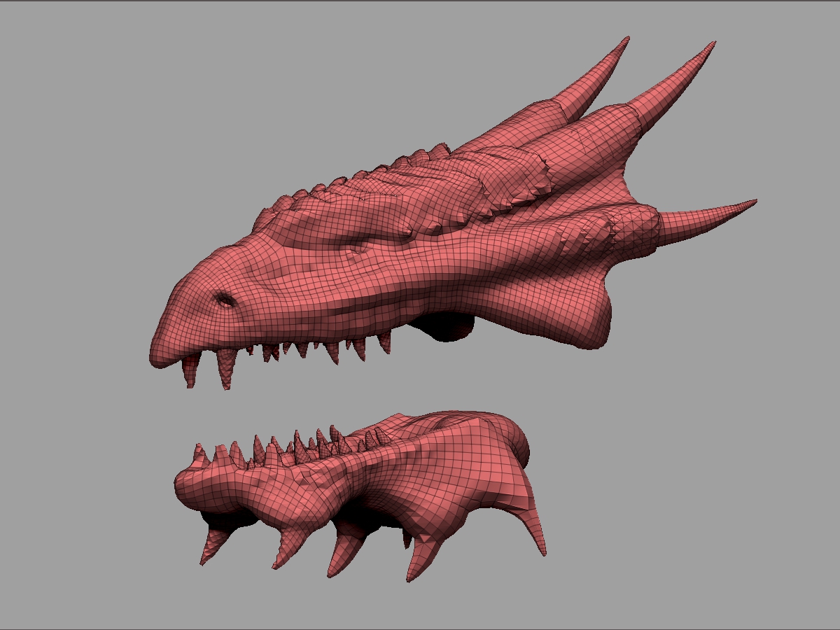
Task: Click the row of teeth on the lower jaw
Action: (294, 447)
